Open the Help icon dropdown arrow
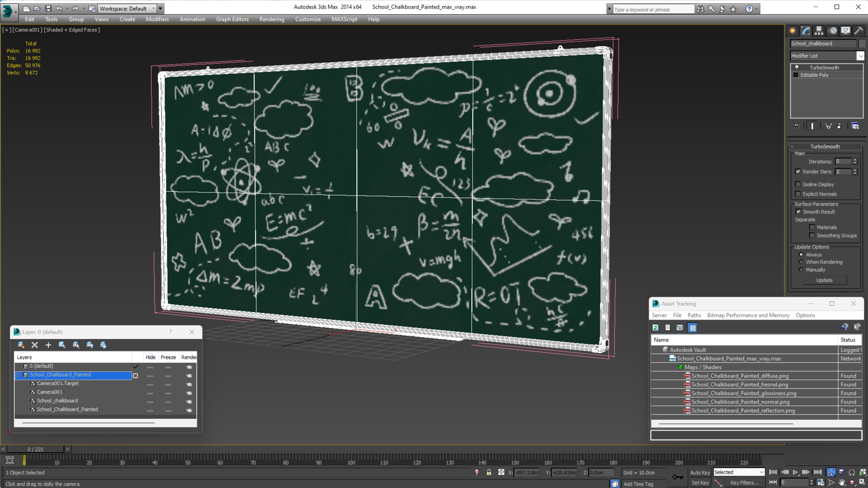The height and width of the screenshot is (488, 868). [x=756, y=9]
